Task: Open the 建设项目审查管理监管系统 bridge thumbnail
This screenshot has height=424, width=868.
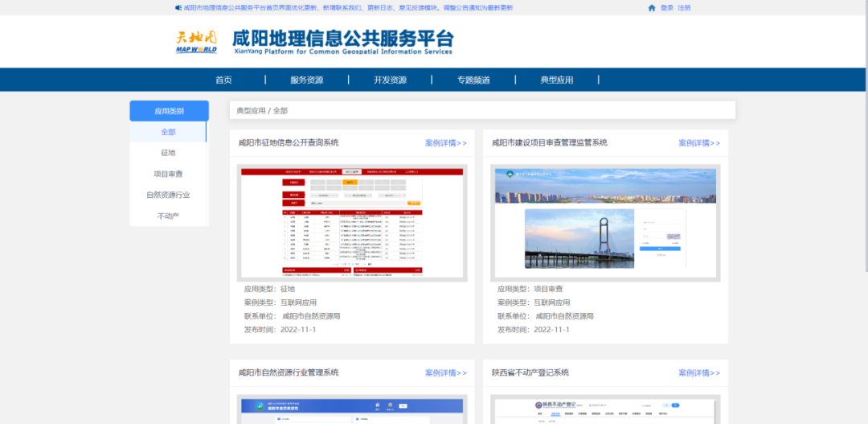Action: coord(606,223)
